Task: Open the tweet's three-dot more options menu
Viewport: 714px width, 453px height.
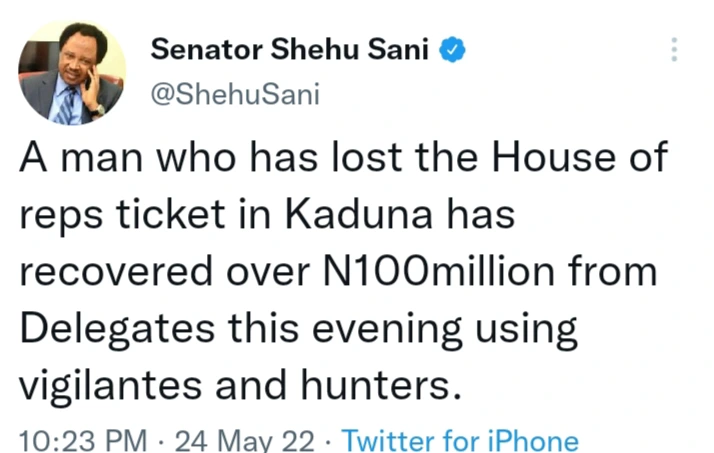Action: [676, 48]
